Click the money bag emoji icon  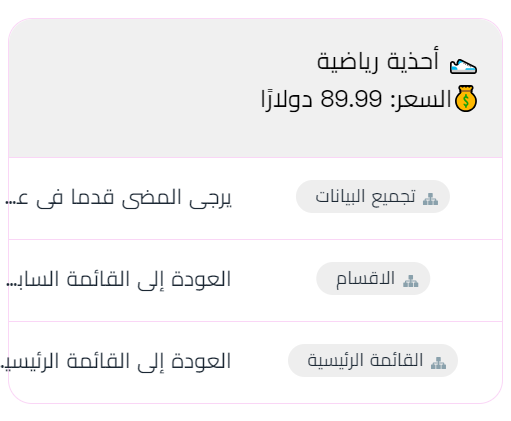466,98
